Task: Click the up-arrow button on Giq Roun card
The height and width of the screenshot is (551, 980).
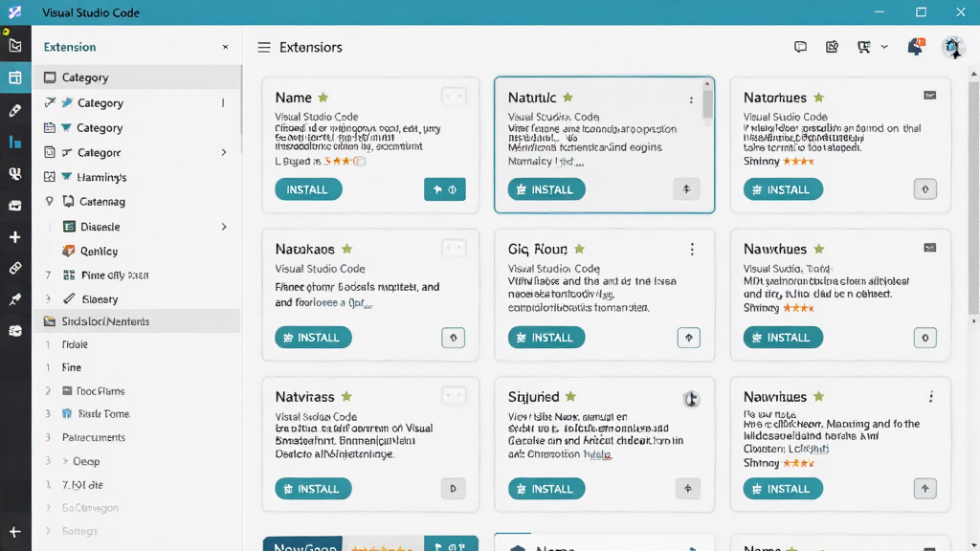Action: (689, 338)
